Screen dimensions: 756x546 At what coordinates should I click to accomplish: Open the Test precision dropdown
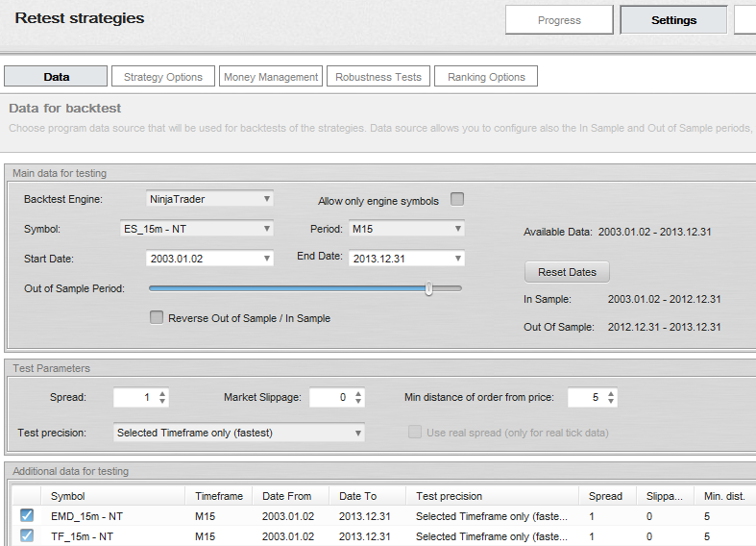(238, 433)
